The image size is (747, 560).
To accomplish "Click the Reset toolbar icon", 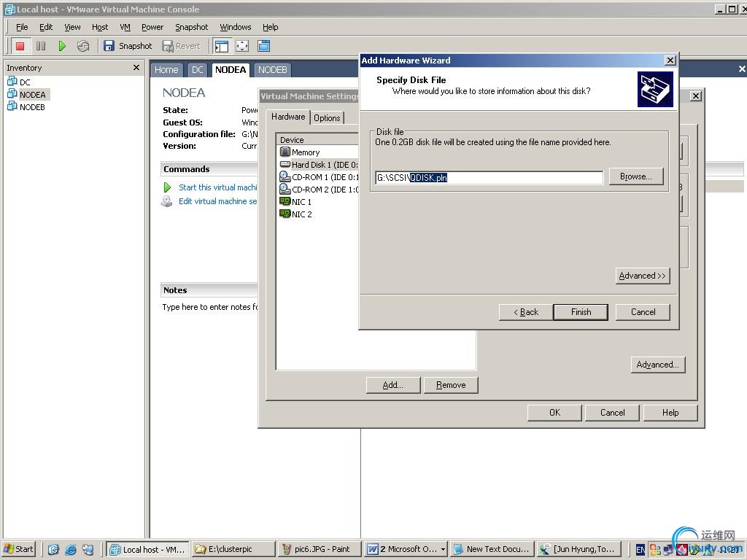I will point(83,46).
